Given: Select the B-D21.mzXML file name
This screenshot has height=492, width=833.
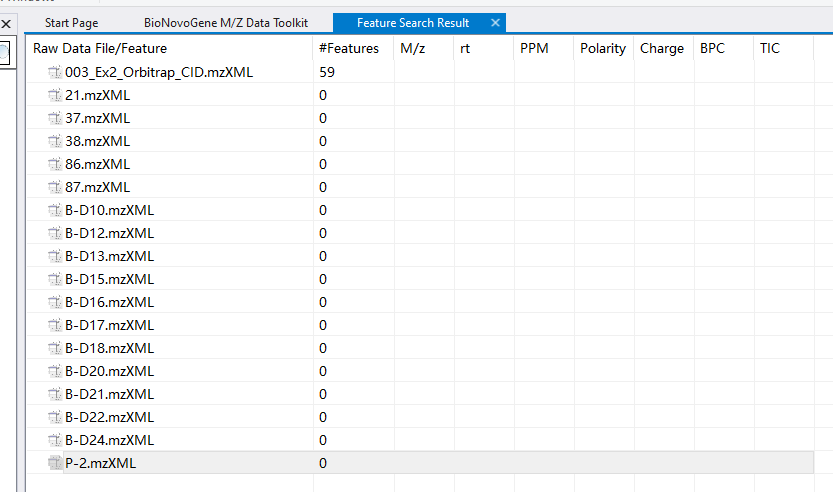Looking at the screenshot, I should (x=109, y=394).
